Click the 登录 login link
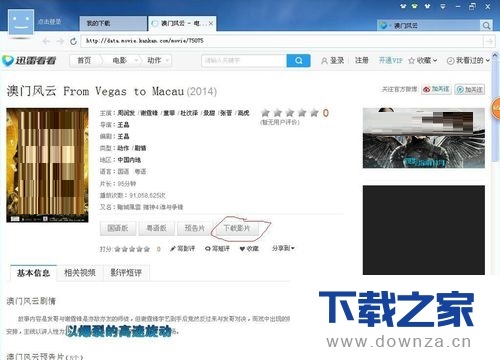The width and height of the screenshot is (500, 360). [332, 61]
